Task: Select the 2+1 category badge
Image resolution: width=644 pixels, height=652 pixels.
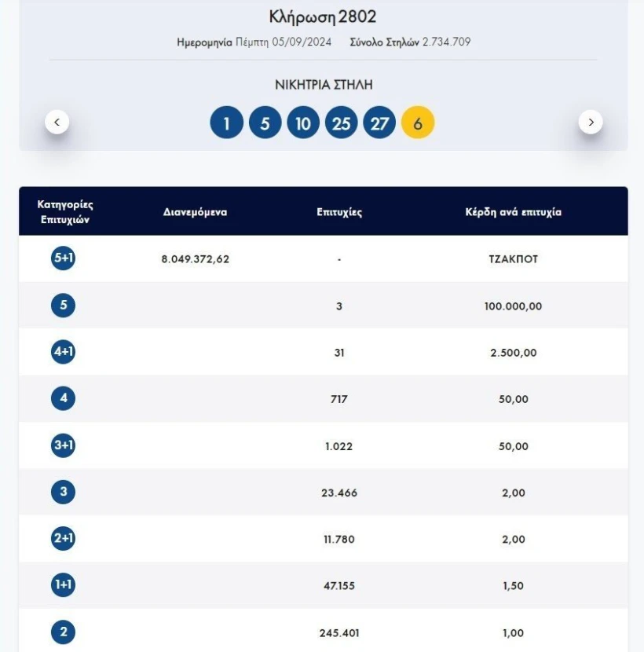Action: 64,539
